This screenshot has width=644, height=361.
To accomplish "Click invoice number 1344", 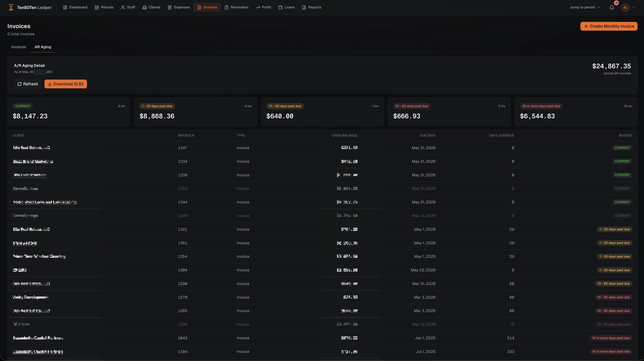I will (x=182, y=202).
